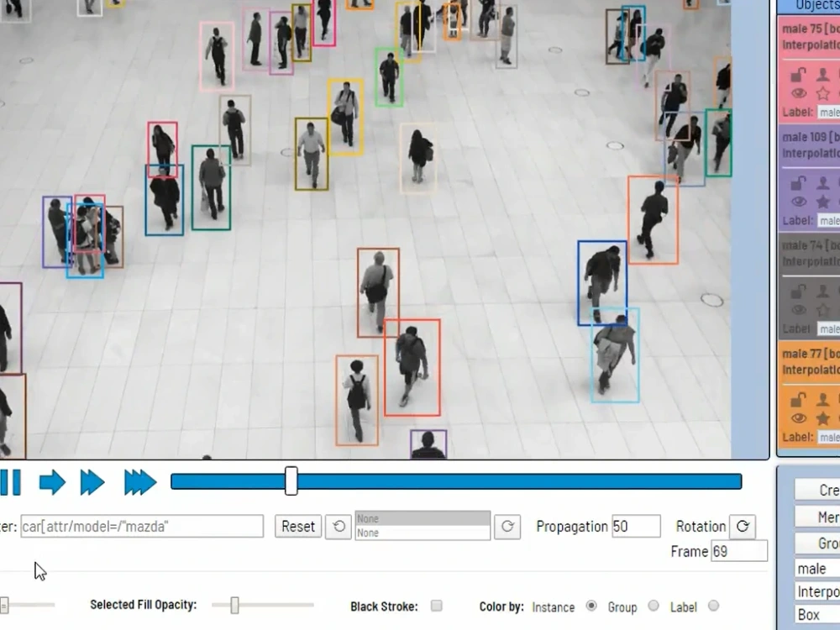Click the Reset filter button
The image size is (840, 630).
pos(298,526)
